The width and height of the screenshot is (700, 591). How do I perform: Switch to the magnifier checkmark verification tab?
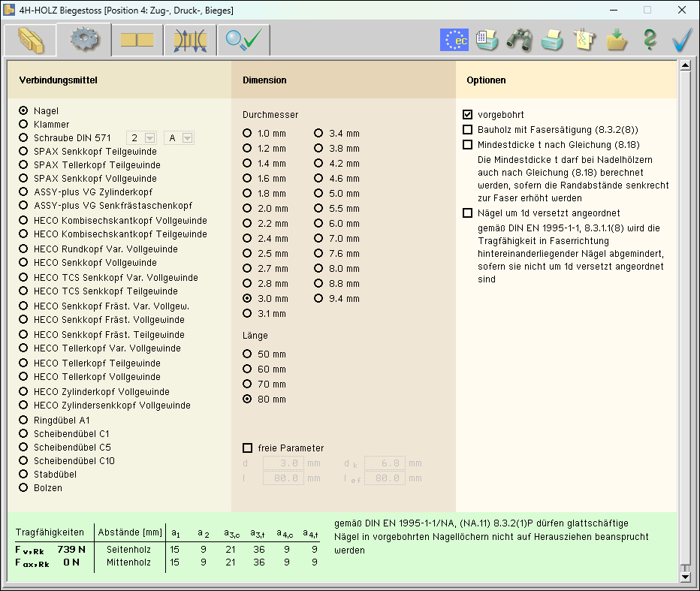(243, 40)
